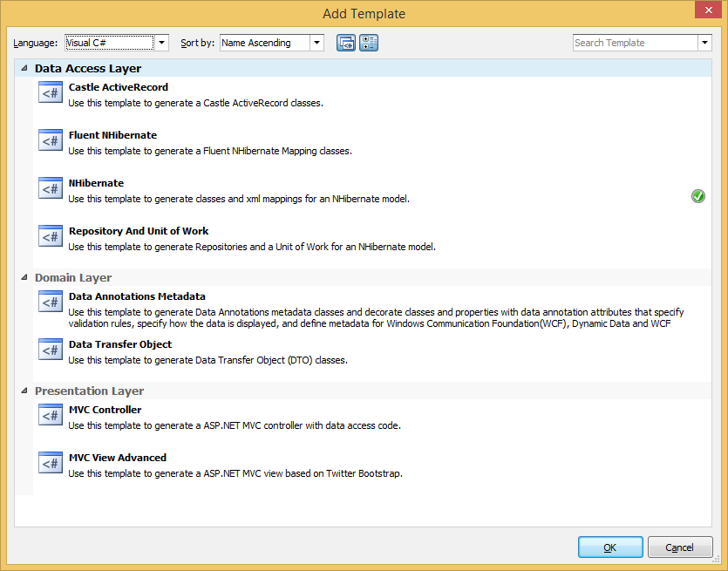Click the Data Transfer Object template icon

51,350
